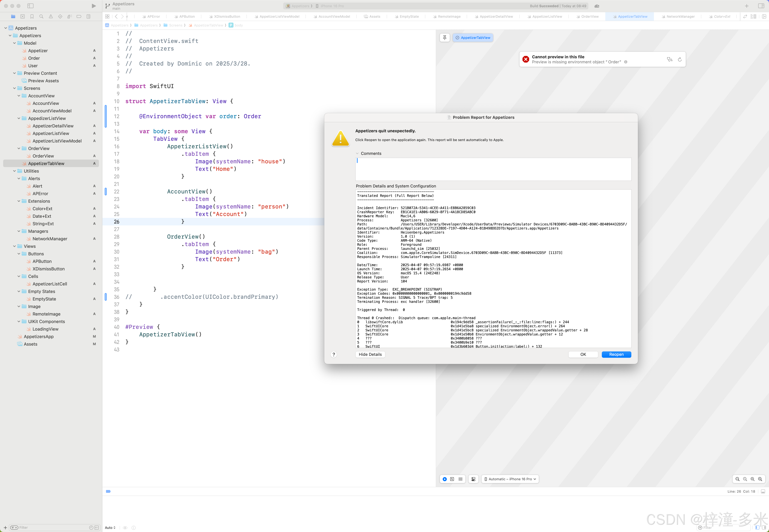Toggle the inspector panel at top right

pos(761,6)
